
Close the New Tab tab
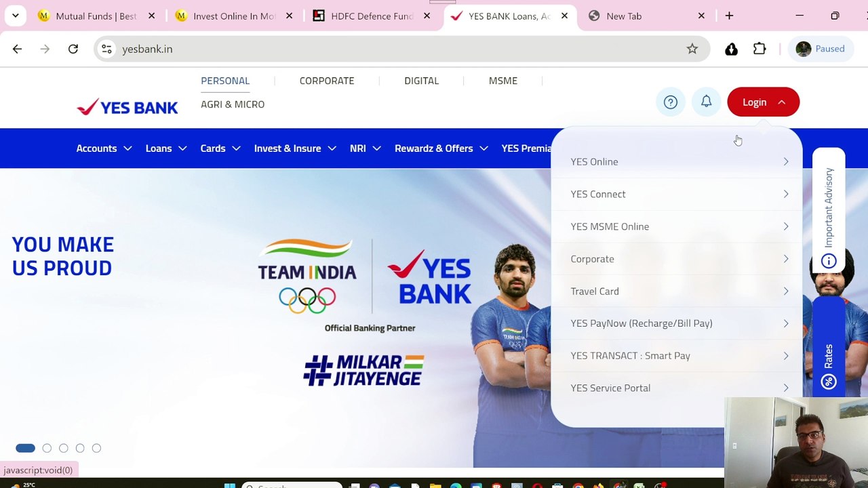[x=701, y=16]
